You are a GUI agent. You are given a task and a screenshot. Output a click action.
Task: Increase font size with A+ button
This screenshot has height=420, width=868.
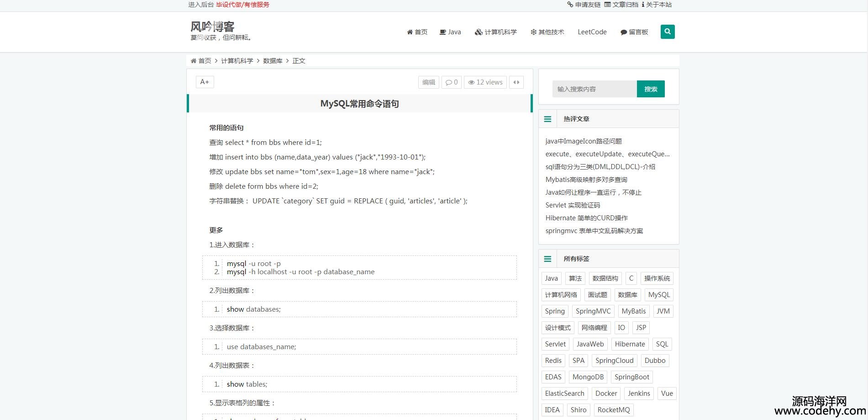coord(205,82)
